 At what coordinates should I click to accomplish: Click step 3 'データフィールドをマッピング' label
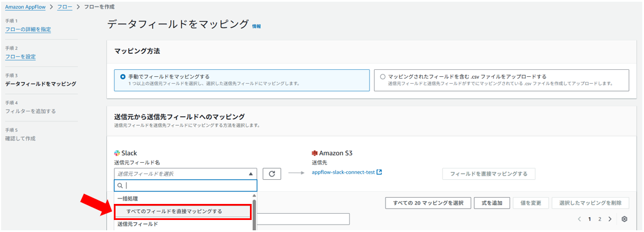click(41, 84)
